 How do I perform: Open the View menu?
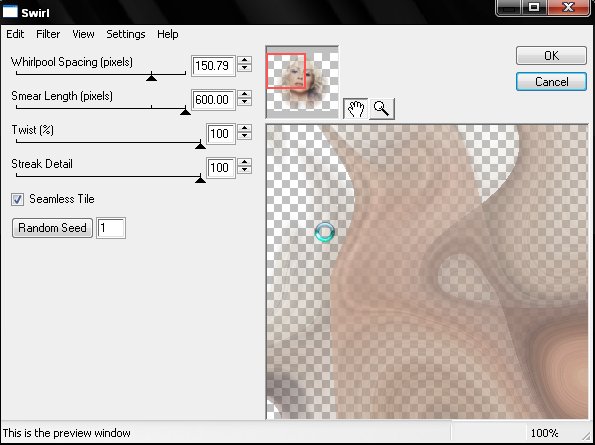[x=83, y=34]
